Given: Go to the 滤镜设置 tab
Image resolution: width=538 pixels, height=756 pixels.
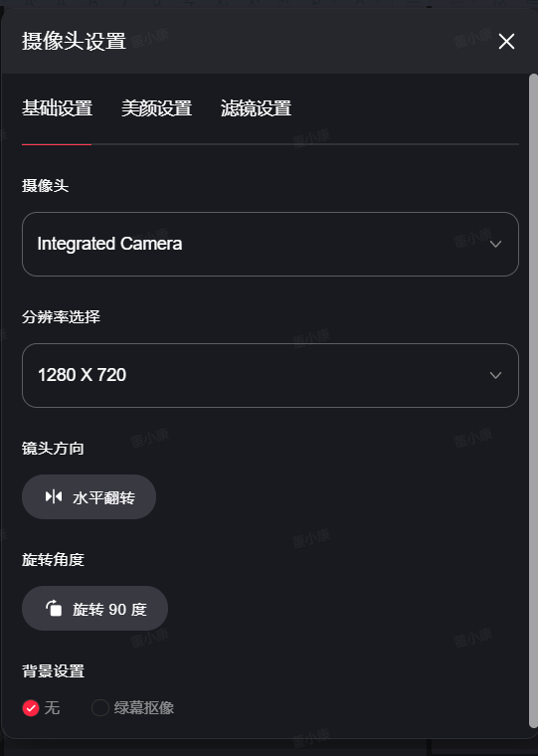Looking at the screenshot, I should point(256,108).
